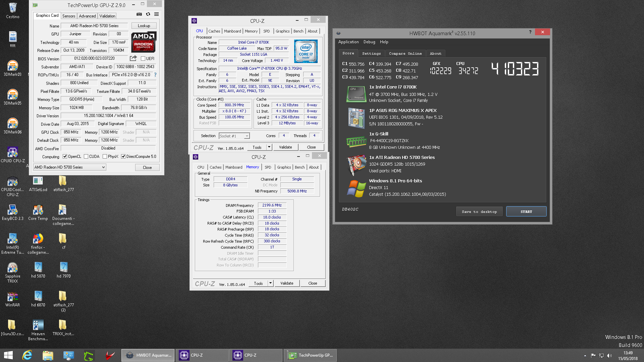Toggle the DirectCompute 5.0 checkbox
This screenshot has width=644, height=362.
click(x=123, y=157)
